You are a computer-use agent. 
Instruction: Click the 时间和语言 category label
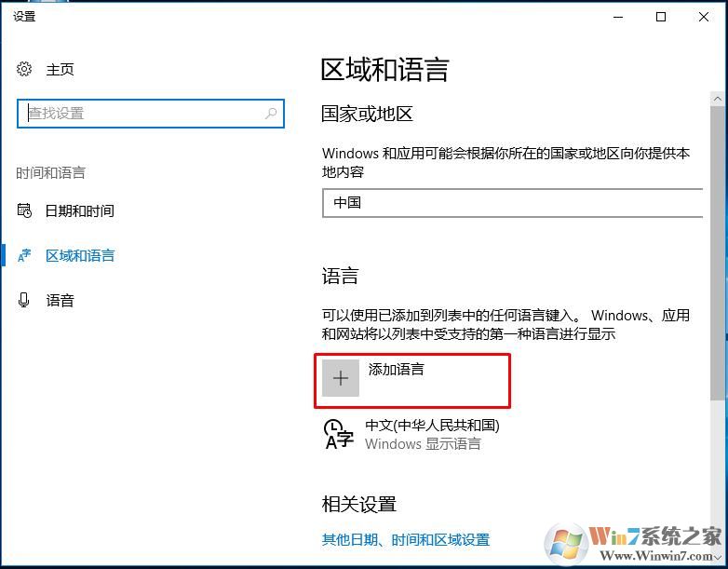click(x=50, y=173)
